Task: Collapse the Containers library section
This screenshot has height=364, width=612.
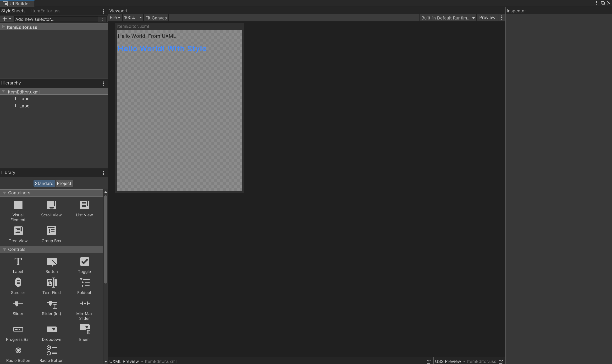Action: pos(4,193)
